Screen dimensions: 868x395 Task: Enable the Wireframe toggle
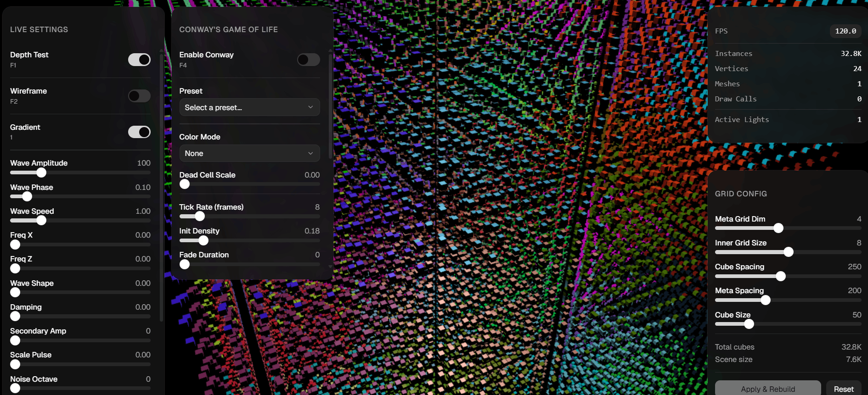pyautogui.click(x=139, y=96)
